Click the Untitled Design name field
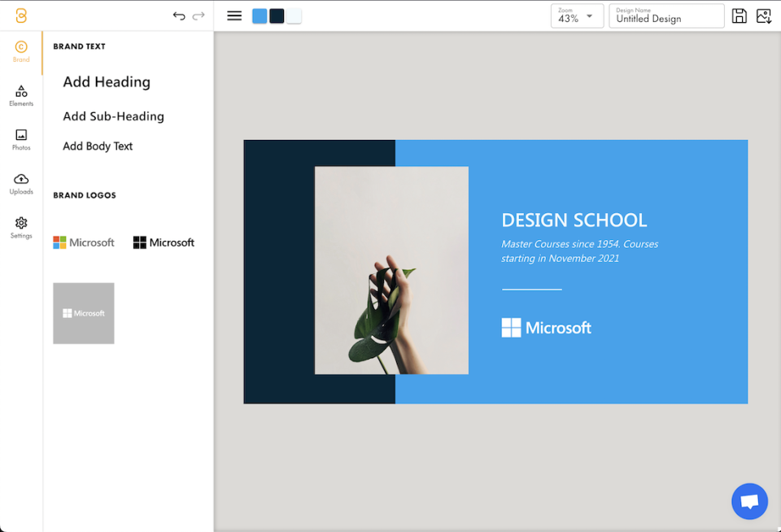Screen dimensions: 781x532 click(666, 19)
